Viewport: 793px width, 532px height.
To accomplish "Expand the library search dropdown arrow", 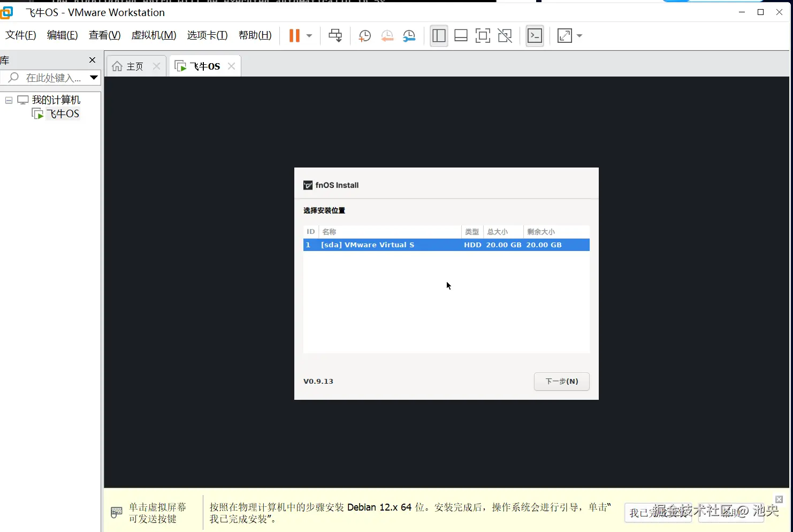I will coord(94,78).
